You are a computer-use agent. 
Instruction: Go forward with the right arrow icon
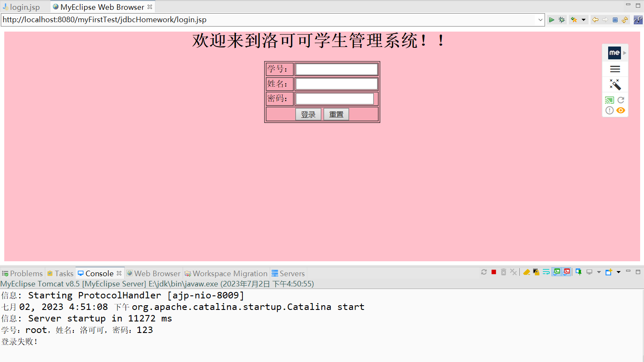pos(605,20)
